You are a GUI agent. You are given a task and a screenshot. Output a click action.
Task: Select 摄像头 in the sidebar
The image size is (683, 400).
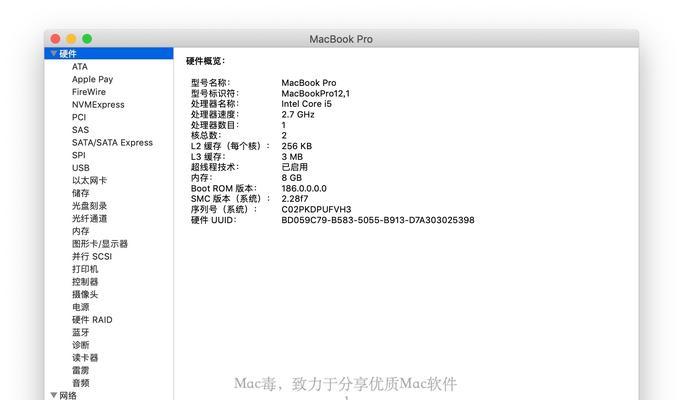coord(85,294)
